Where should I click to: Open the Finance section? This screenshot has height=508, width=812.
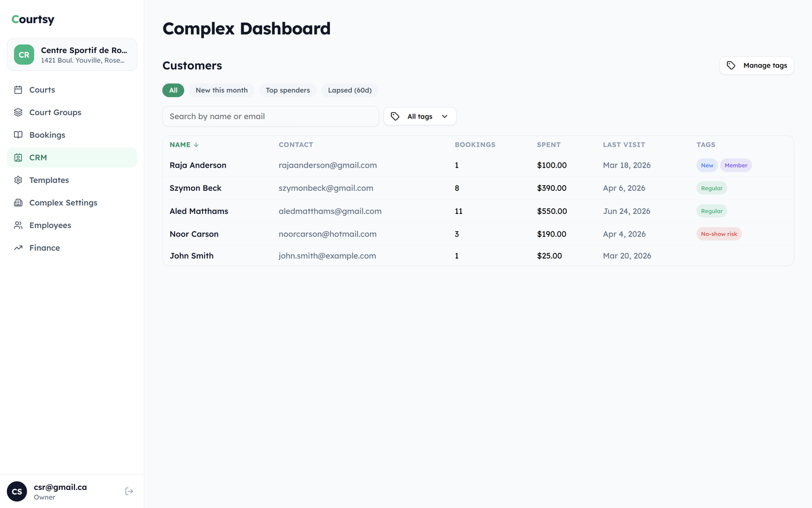72,248
